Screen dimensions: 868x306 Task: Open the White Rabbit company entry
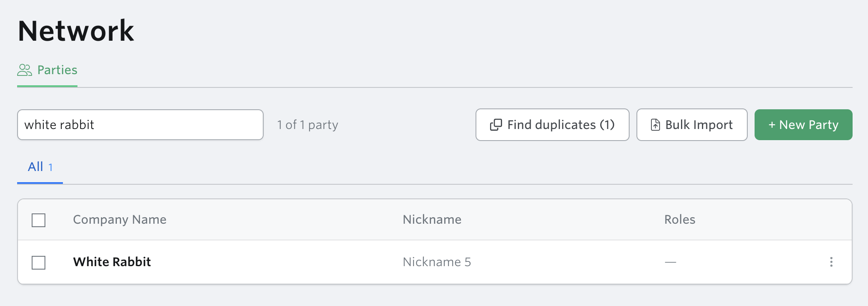coord(112,262)
